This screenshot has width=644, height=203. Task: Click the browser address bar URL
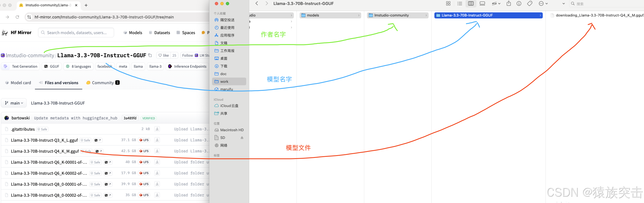point(104,17)
